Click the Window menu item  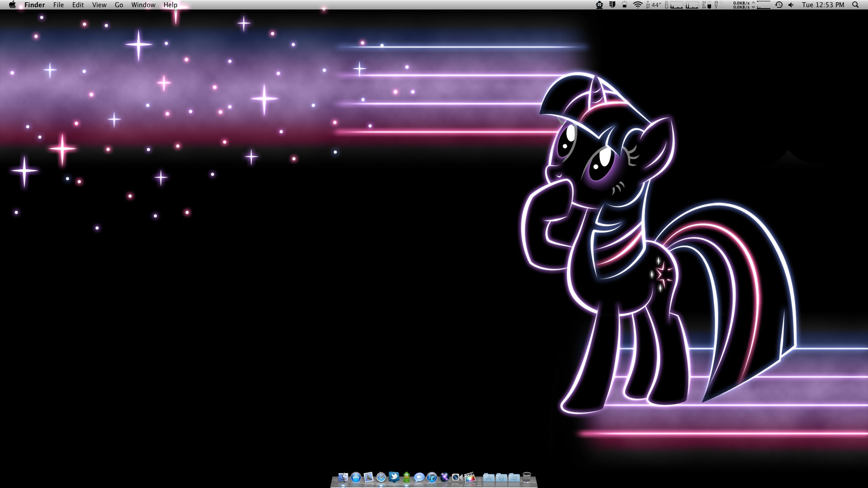(143, 5)
